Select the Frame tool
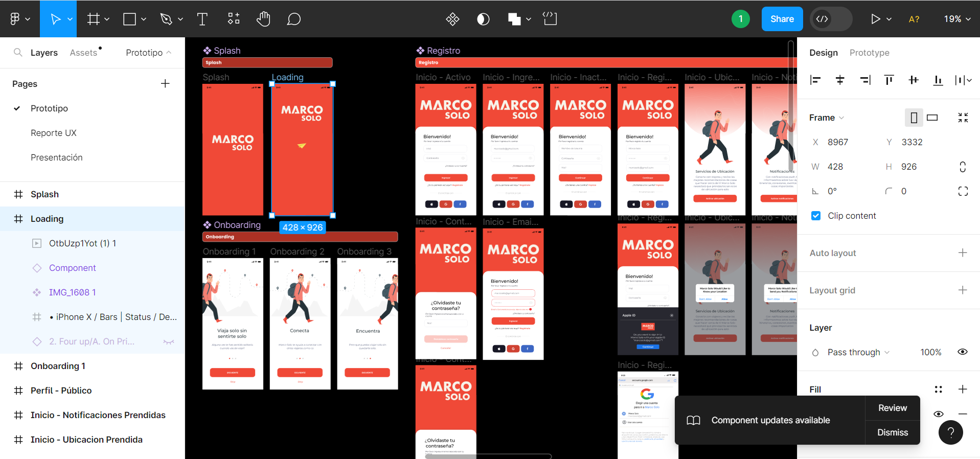The image size is (980, 459). click(93, 19)
